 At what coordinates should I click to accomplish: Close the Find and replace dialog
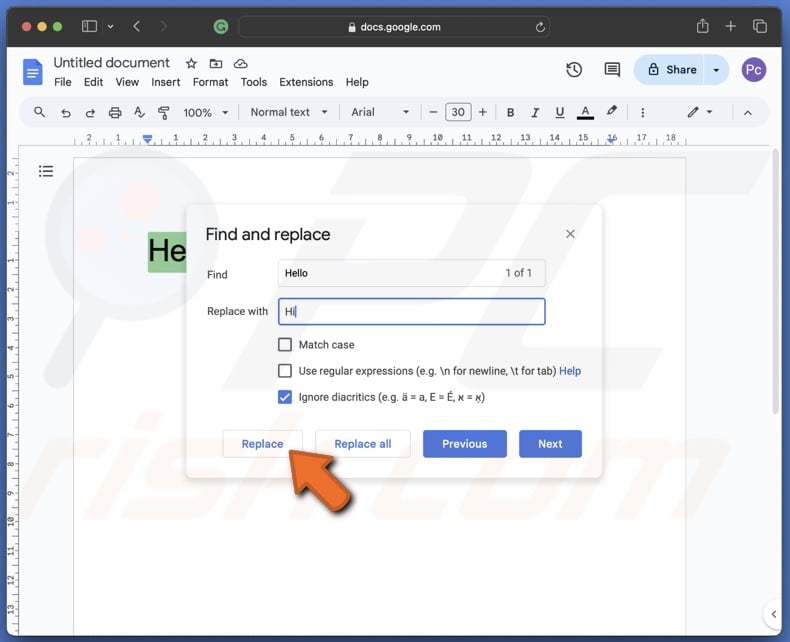[x=570, y=234]
